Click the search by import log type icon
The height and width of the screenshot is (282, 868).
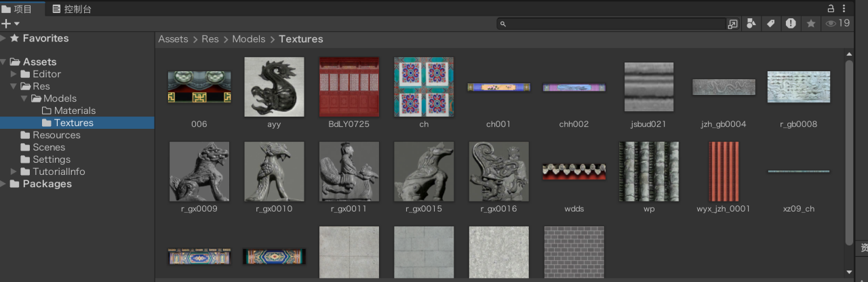791,24
